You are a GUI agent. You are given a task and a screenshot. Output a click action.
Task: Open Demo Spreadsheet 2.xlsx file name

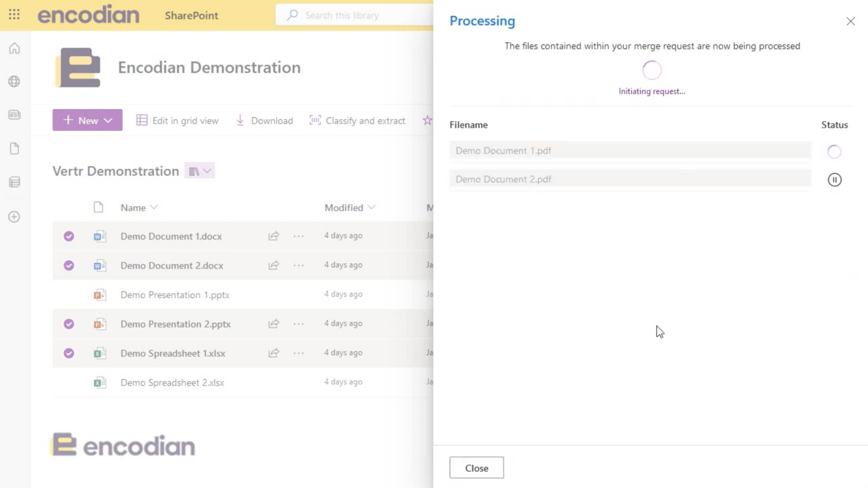pos(172,382)
